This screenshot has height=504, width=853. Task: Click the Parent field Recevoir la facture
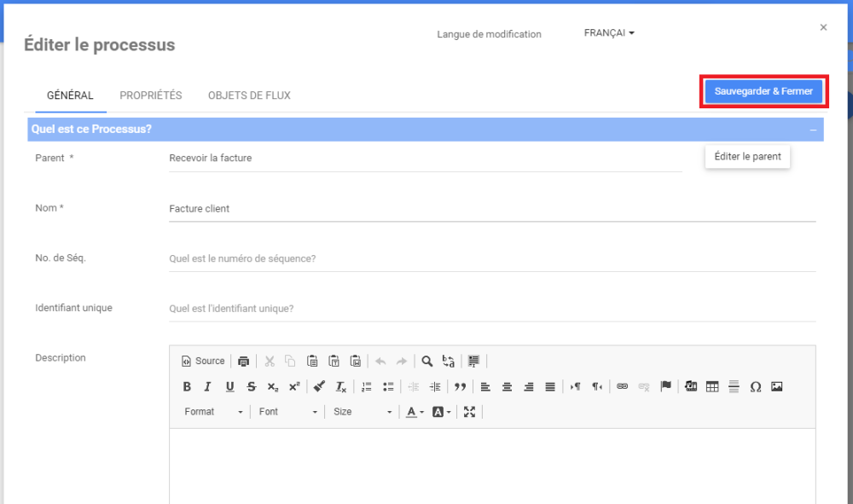(x=426, y=159)
